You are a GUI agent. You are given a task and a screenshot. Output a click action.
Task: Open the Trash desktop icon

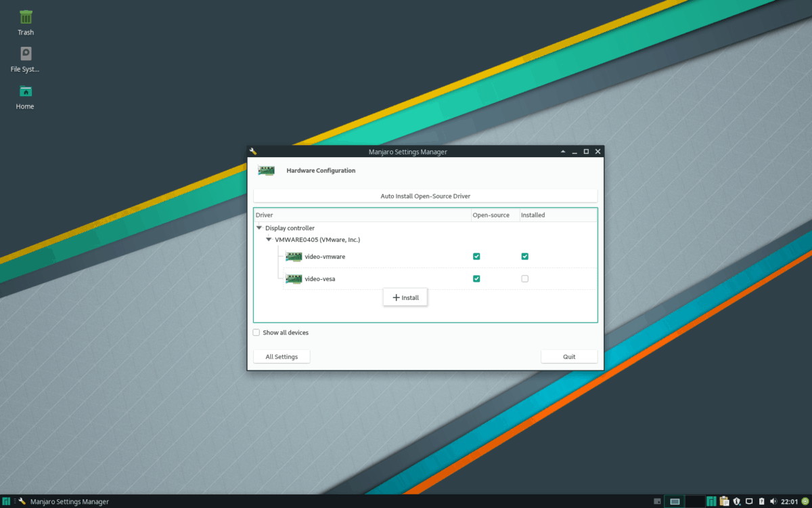(26, 16)
